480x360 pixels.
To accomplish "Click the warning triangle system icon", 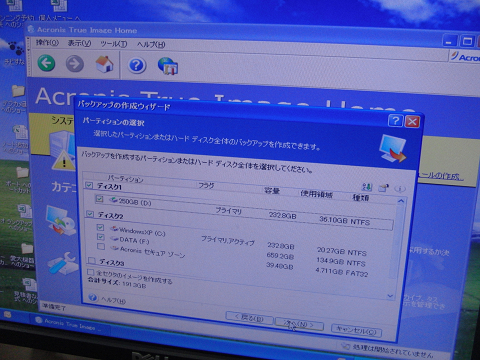I will (x=63, y=161).
